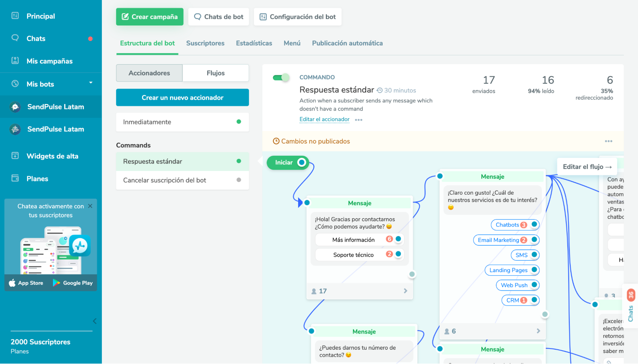Close the Chatea activamente promo banner
This screenshot has width=638, height=364.
[90, 206]
